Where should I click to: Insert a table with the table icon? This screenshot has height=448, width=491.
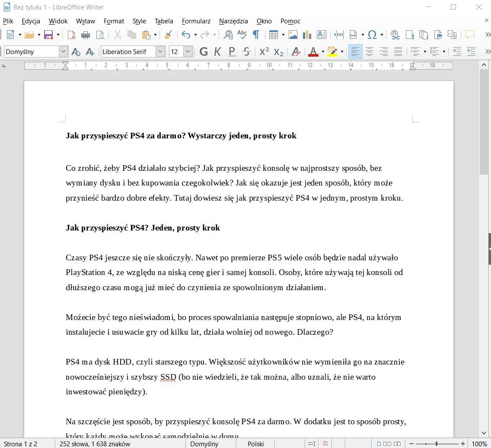[x=273, y=35]
